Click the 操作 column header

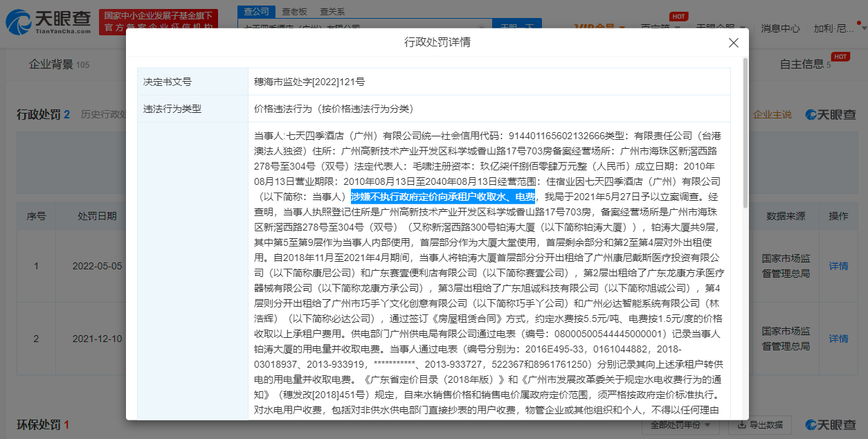pos(838,217)
